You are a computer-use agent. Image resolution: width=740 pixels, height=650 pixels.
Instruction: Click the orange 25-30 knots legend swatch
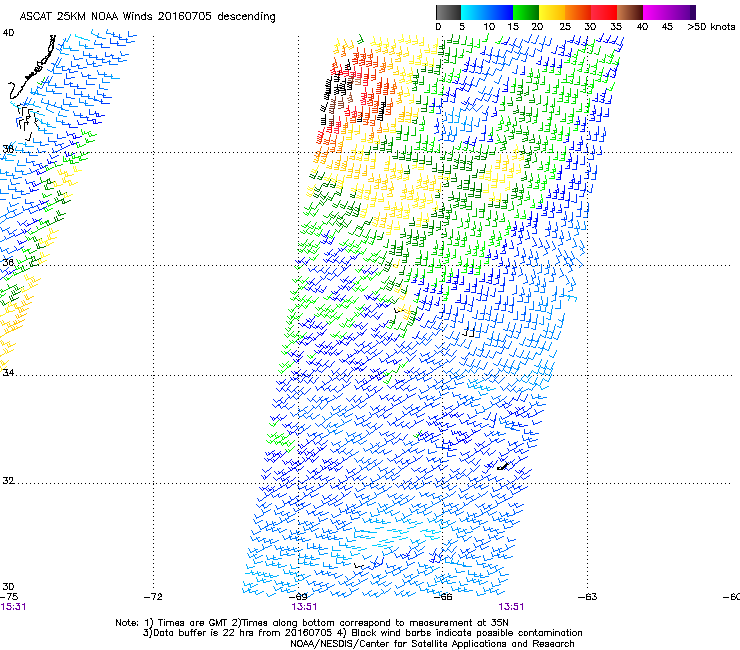click(578, 12)
